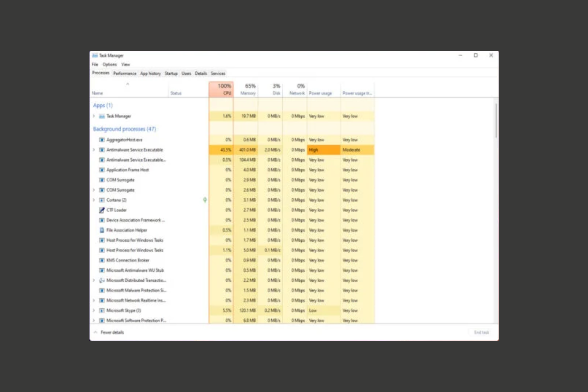The image size is (588, 392).
Task: Click the icon of the 104.4 MB Antimalware row
Action: point(102,160)
